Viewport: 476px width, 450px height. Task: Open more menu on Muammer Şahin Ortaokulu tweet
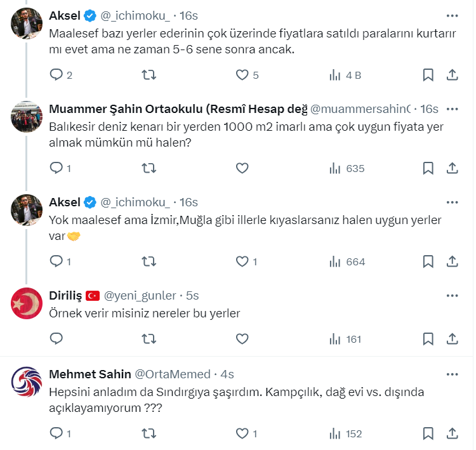pos(452,109)
